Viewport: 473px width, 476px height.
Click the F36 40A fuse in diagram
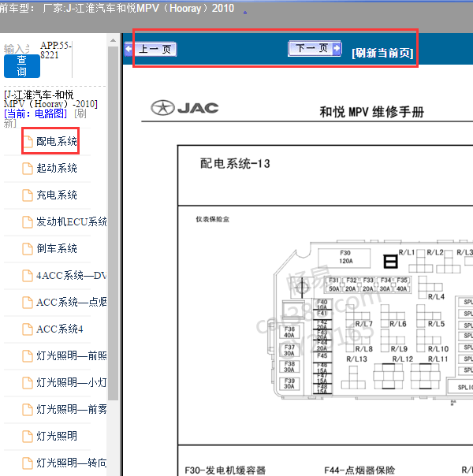tap(289, 332)
